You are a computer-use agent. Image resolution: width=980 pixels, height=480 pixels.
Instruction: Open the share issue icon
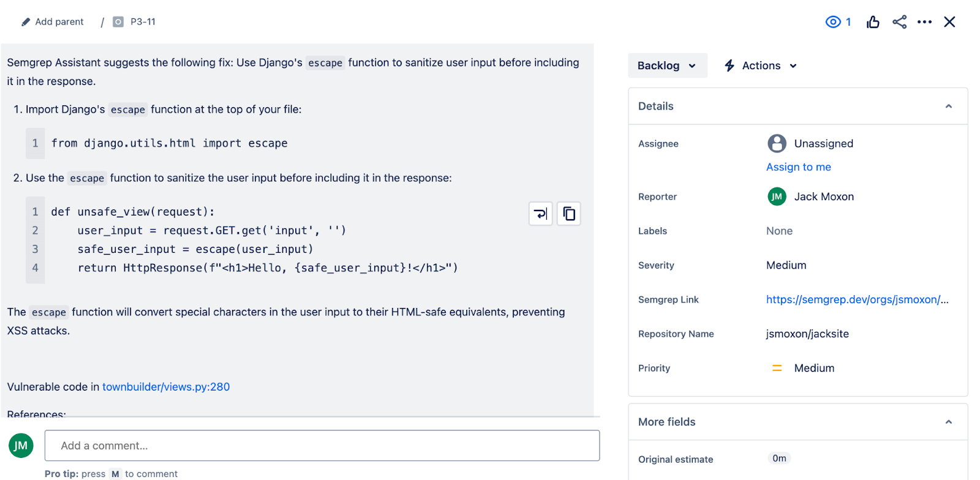[x=899, y=22]
